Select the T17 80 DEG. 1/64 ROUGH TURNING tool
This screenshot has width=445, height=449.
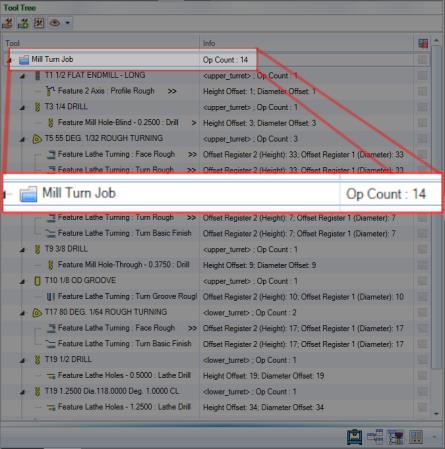[x=106, y=312]
